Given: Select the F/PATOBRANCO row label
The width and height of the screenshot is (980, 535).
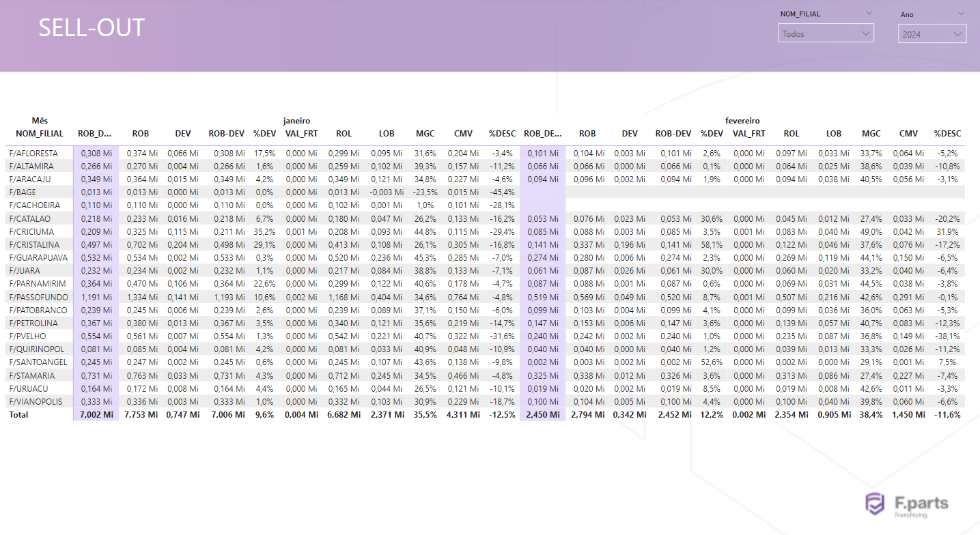Looking at the screenshot, I should coord(38,310).
